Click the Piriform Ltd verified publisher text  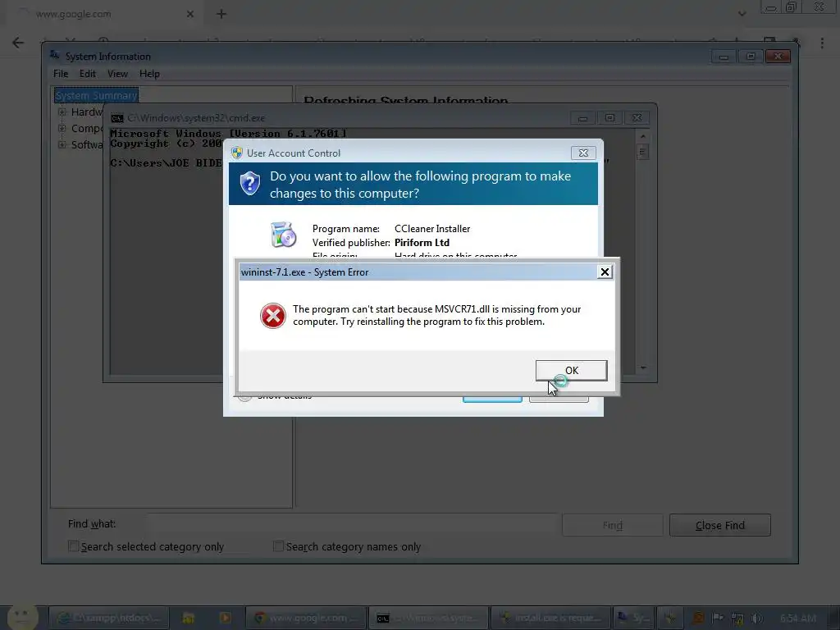pos(422,243)
